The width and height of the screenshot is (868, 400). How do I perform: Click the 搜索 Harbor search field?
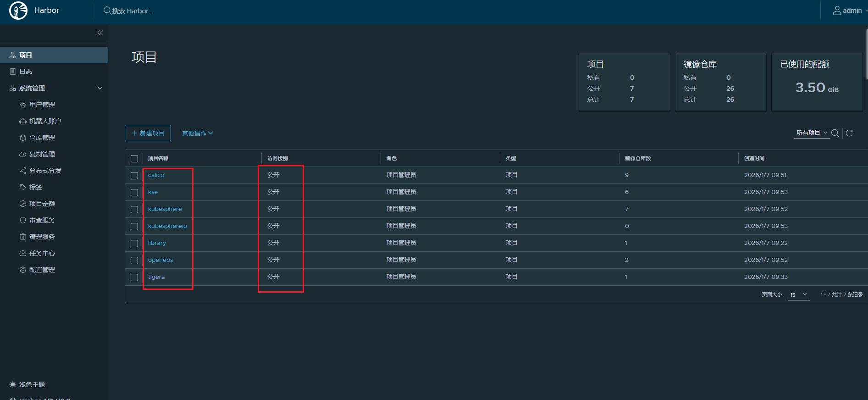[x=133, y=11]
